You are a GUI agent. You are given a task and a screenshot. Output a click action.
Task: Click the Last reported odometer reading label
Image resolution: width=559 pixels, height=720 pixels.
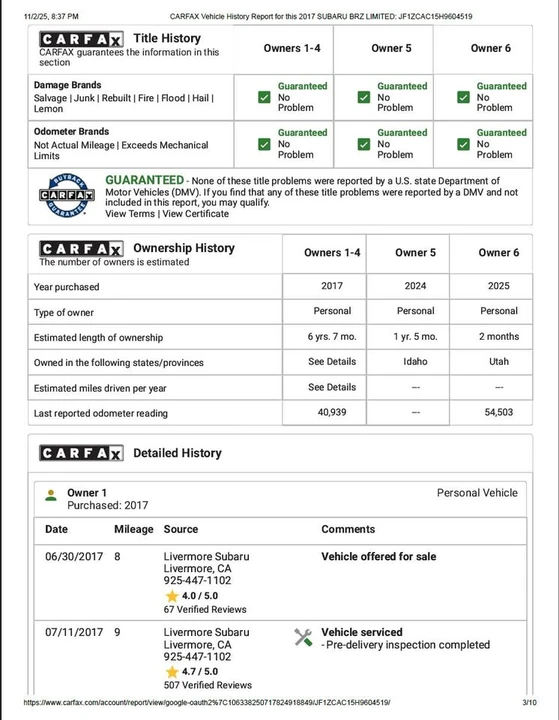pos(101,413)
